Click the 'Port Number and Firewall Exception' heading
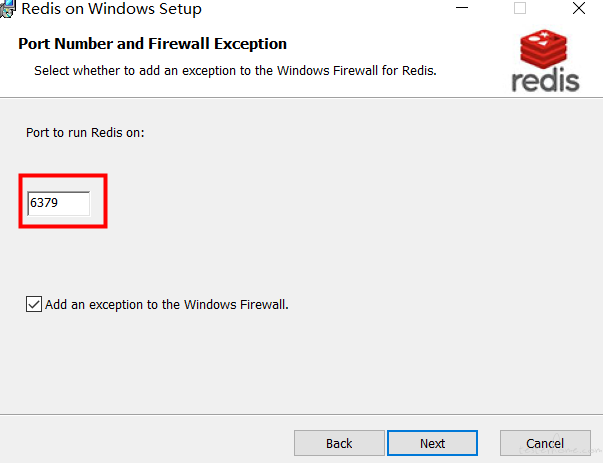This screenshot has height=463, width=603. (153, 44)
